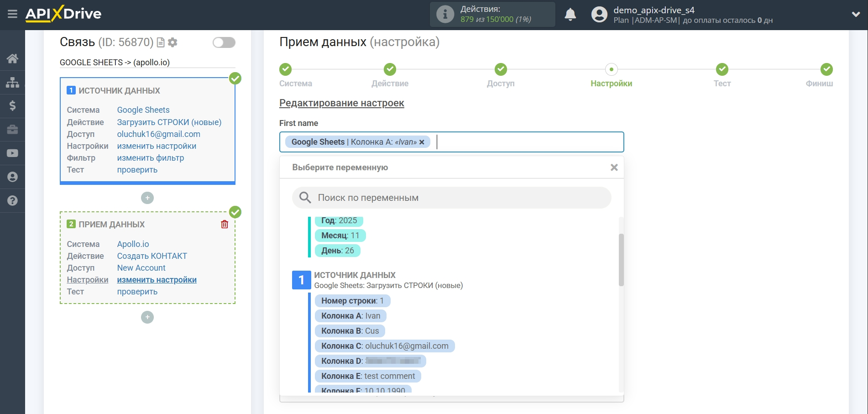
Task: Open connections sitemap icon in sidebar
Action: tap(12, 82)
